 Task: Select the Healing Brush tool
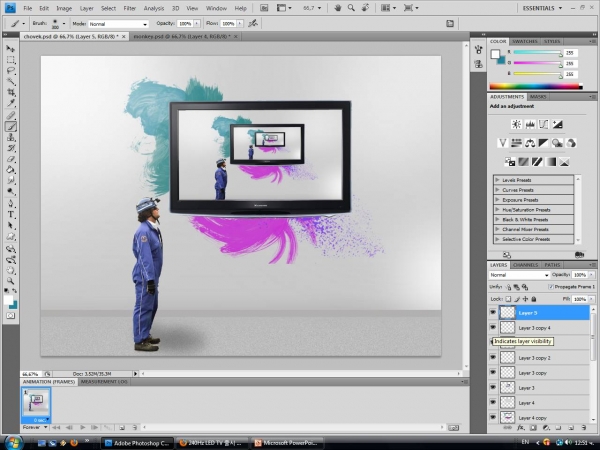coord(11,115)
